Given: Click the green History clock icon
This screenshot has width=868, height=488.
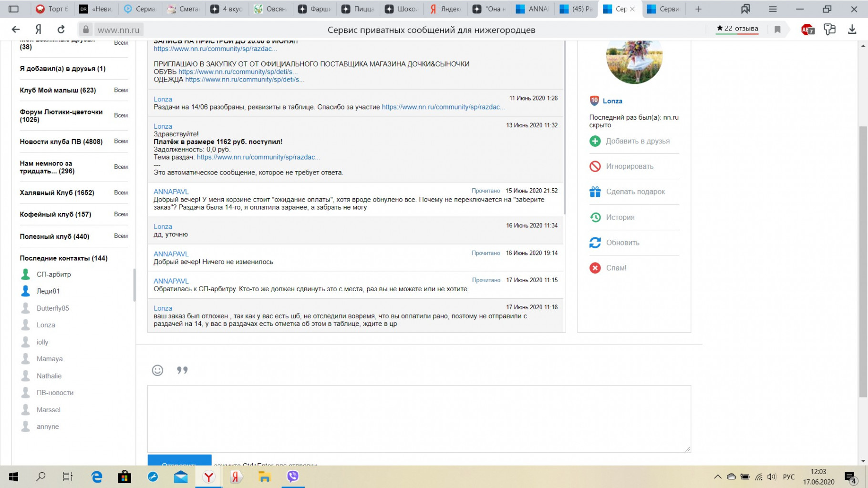Looking at the screenshot, I should [x=595, y=217].
